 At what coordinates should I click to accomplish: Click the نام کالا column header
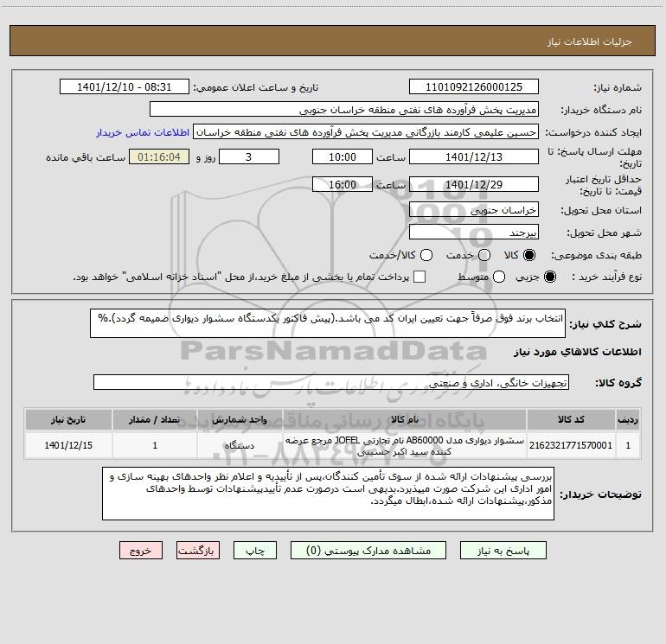coord(405,419)
